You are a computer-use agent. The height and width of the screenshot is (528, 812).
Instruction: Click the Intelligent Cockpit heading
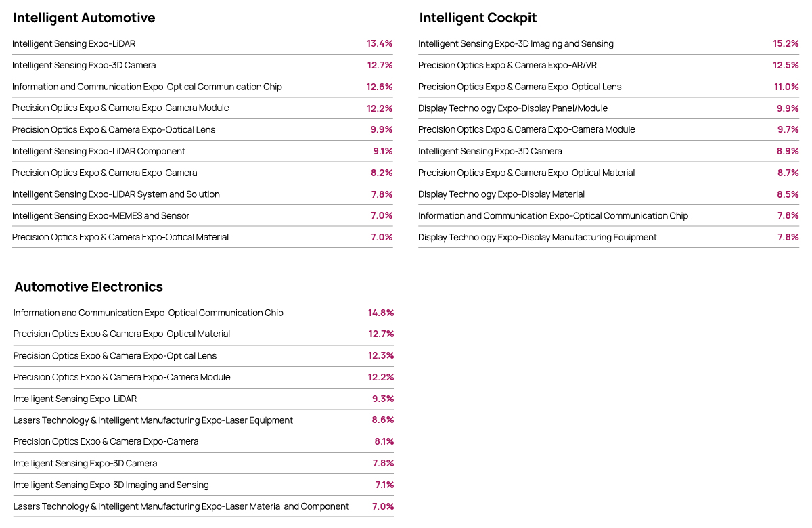(478, 18)
